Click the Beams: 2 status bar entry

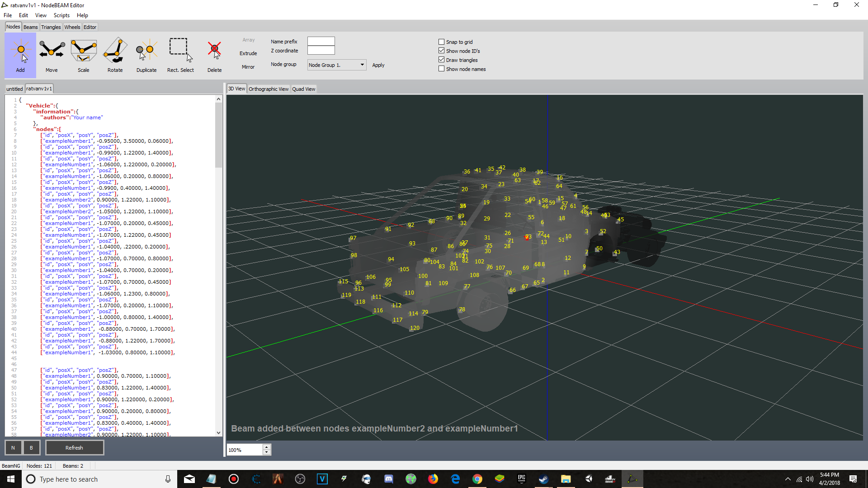73,466
